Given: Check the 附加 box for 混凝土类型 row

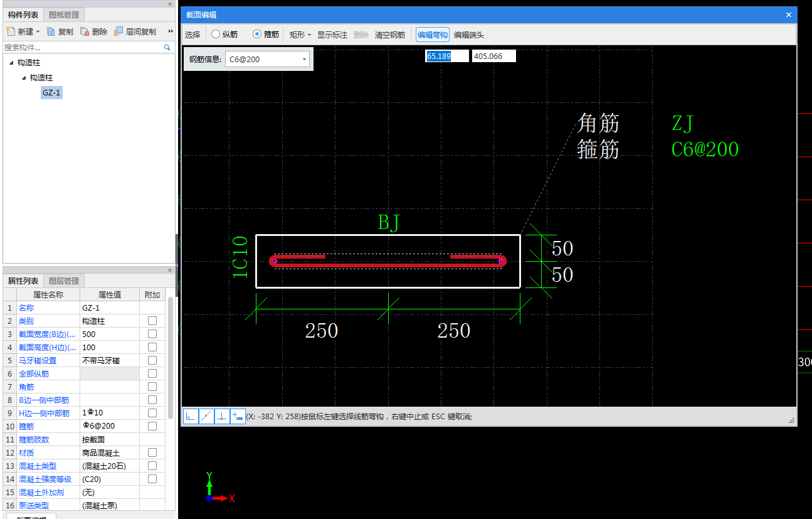Looking at the screenshot, I should 152,466.
